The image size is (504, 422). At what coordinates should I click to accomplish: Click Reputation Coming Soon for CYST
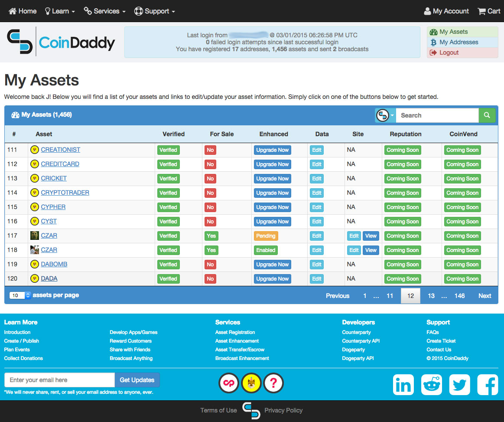coord(403,222)
